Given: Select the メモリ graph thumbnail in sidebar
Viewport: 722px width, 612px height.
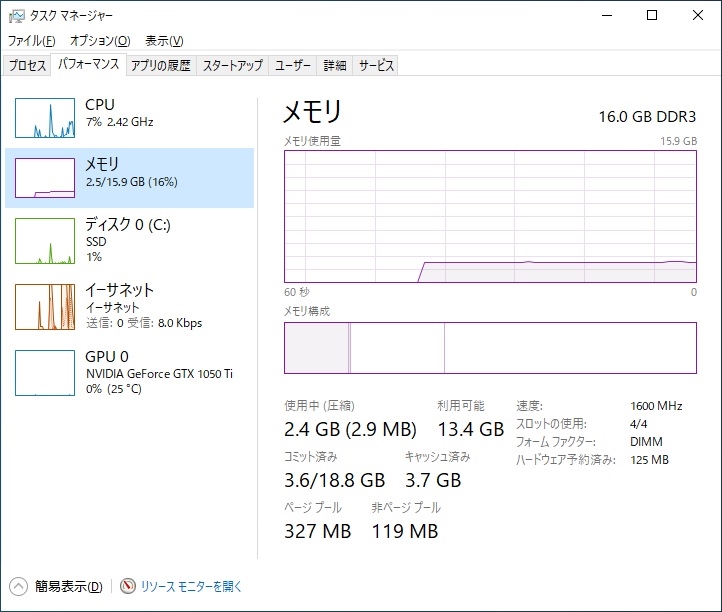Looking at the screenshot, I should click(x=45, y=178).
